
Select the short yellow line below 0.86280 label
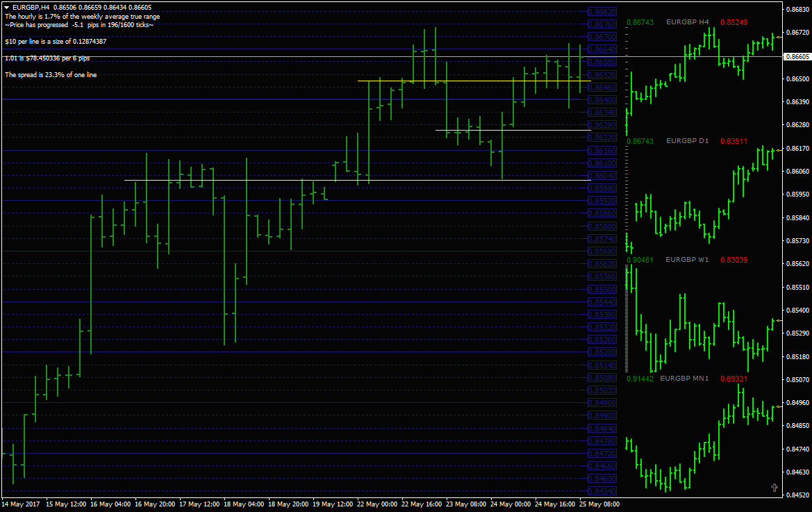(x=513, y=130)
